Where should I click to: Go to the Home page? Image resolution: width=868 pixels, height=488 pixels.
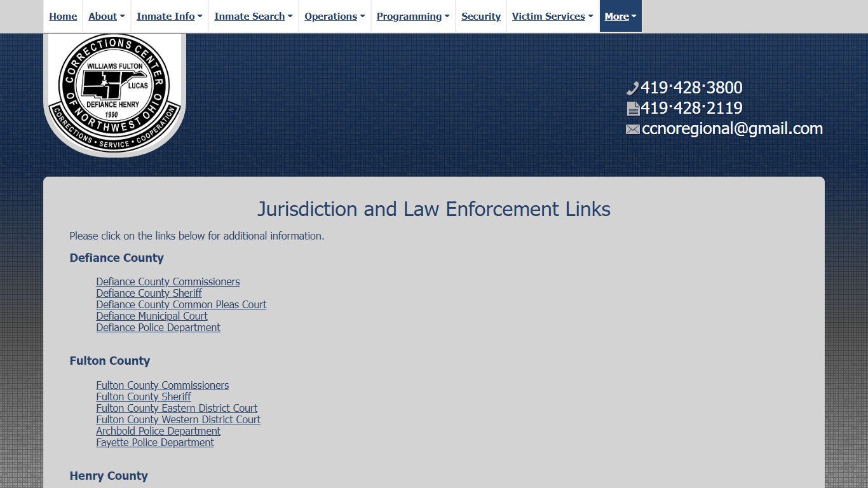point(63,17)
